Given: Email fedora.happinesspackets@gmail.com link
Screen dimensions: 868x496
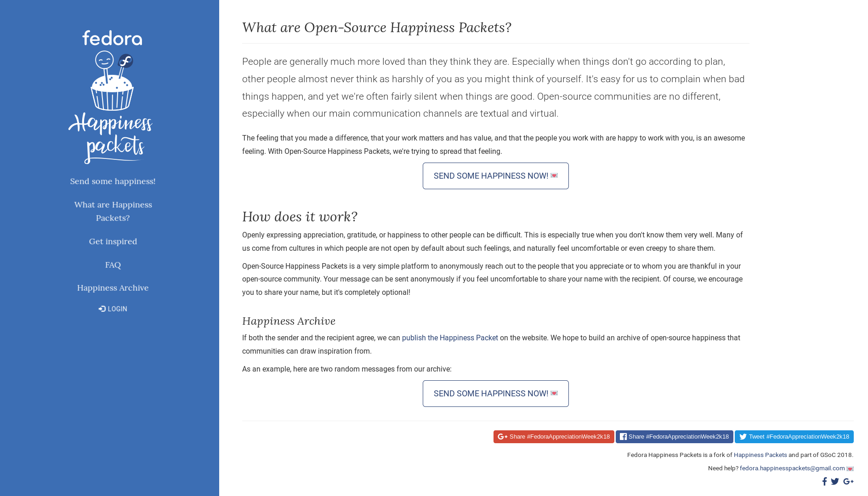Looking at the screenshot, I should coord(792,468).
